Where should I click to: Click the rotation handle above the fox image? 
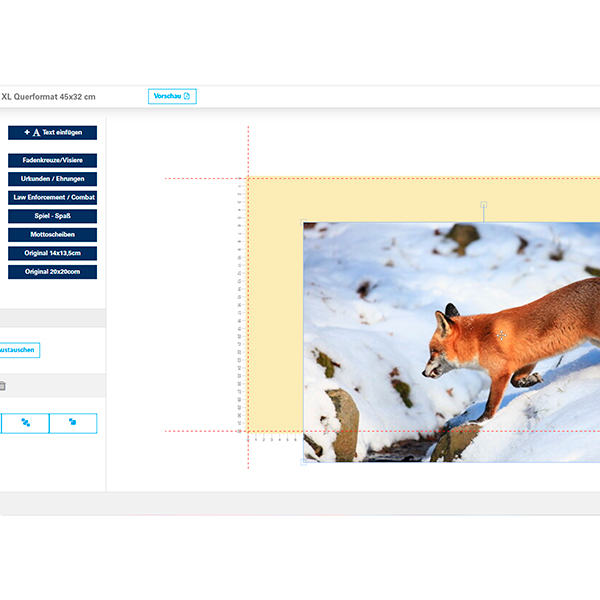click(x=484, y=205)
